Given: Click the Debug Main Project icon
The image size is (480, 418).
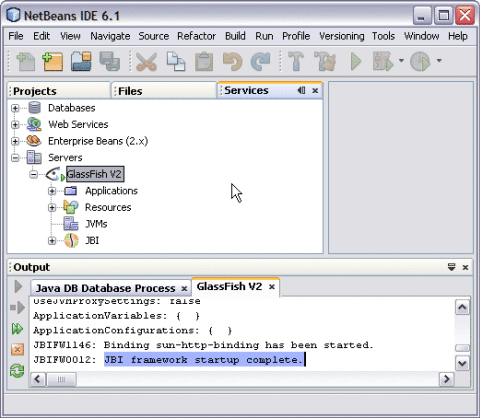Looking at the screenshot, I should pyautogui.click(x=383, y=61).
